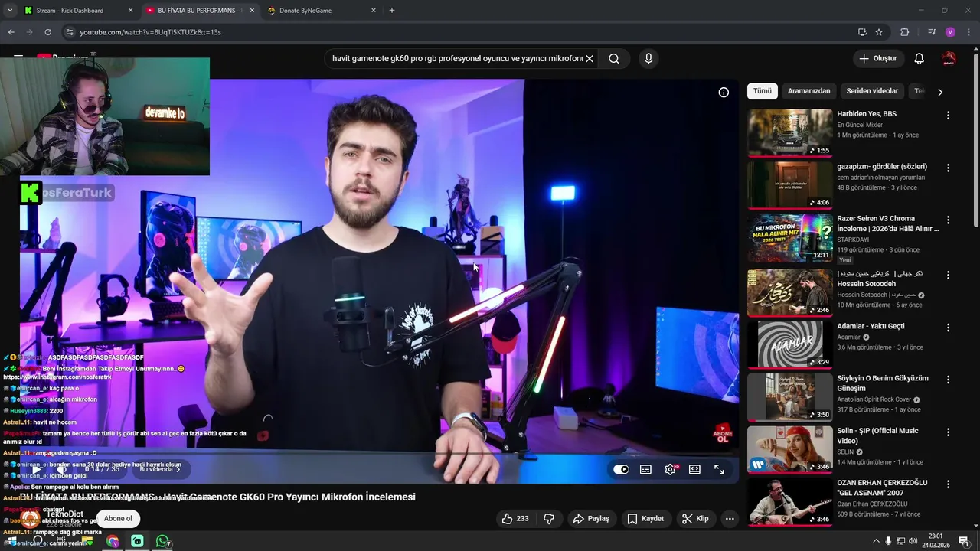Expand 'Bu videoda' chapters chip
Image resolution: width=980 pixels, height=551 pixels.
point(160,469)
